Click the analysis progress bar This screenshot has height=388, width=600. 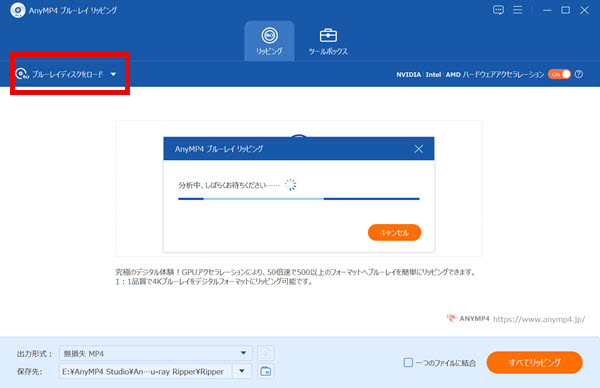click(299, 199)
